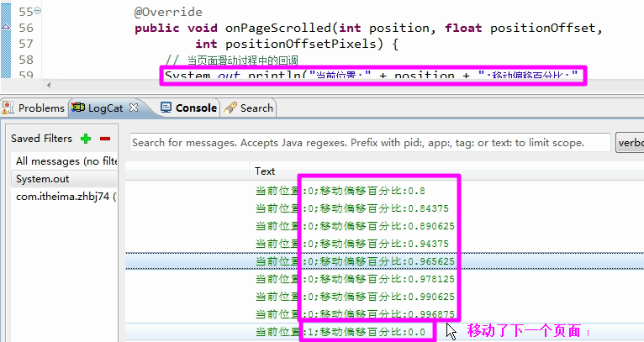Switch to the Problems tab
This screenshot has height=342, width=644.
(x=33, y=108)
